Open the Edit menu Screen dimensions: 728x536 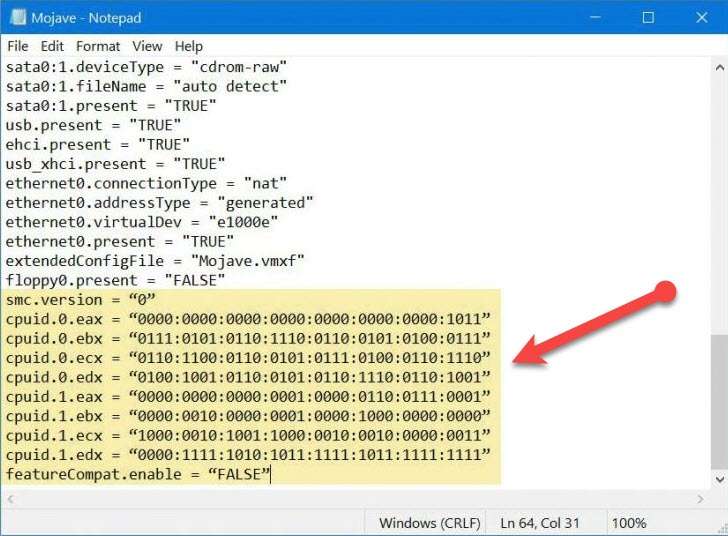point(52,46)
